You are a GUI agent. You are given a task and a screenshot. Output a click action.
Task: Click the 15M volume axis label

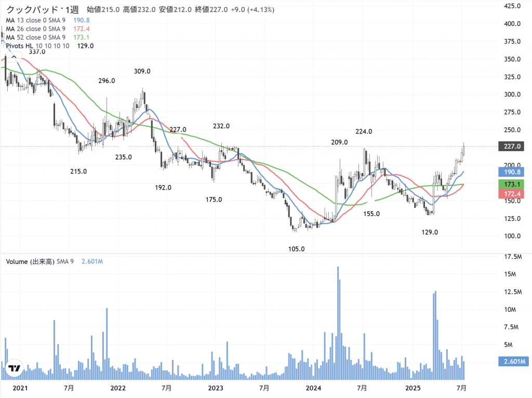pos(510,274)
